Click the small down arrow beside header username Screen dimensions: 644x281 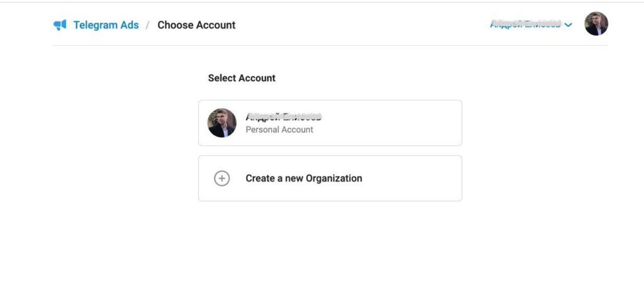point(568,25)
